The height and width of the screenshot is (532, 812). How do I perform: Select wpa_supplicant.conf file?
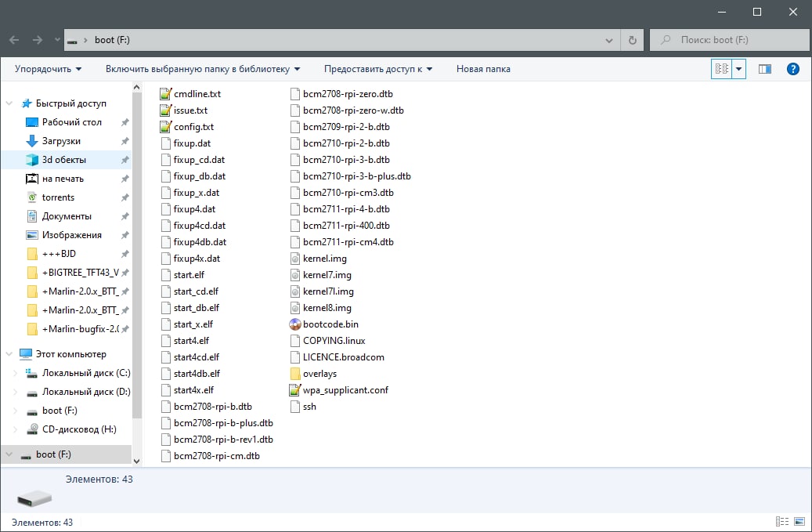tap(345, 390)
